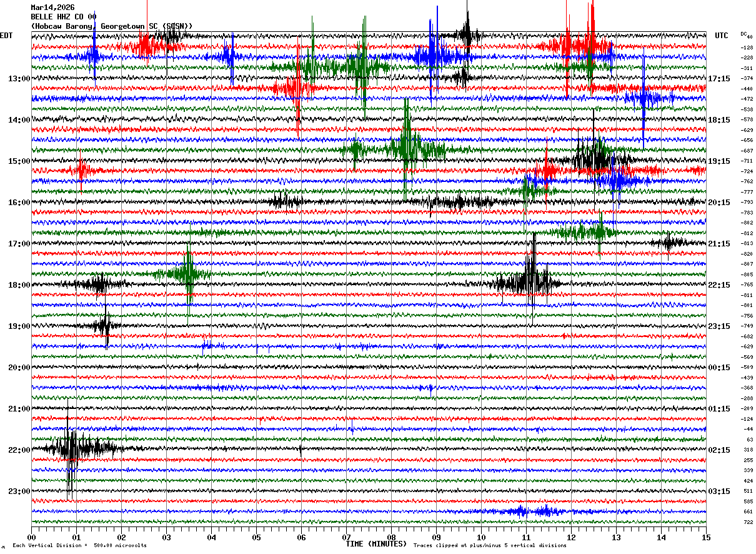This screenshot has width=756, height=554.
Task: Click the 02:15 UTC time label
Action: point(719,450)
